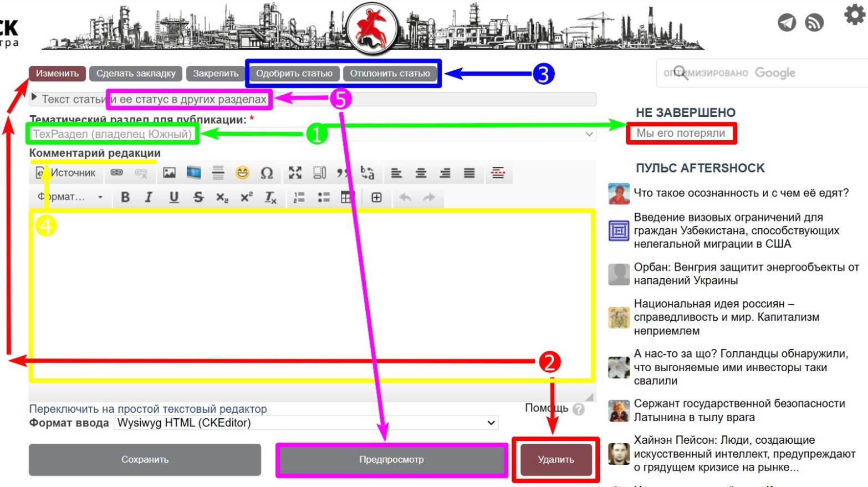Click the settings gear icon
Screen dimensions: 868x487
854,15
